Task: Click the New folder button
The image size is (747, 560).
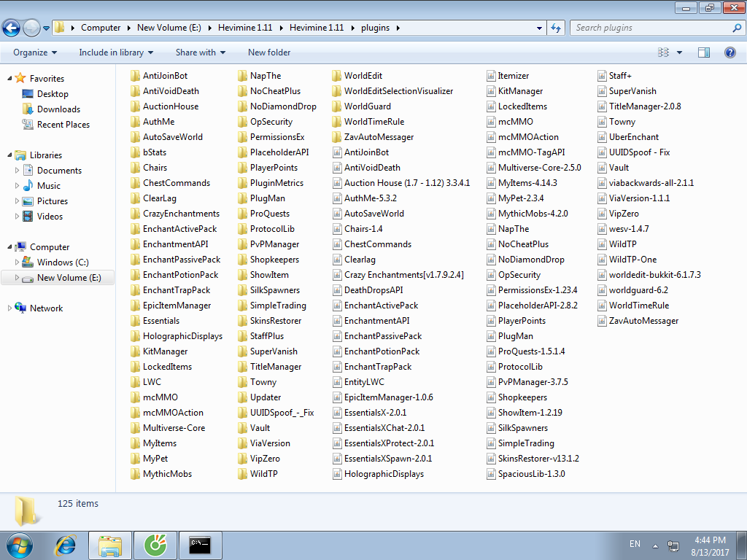Action: click(x=268, y=52)
